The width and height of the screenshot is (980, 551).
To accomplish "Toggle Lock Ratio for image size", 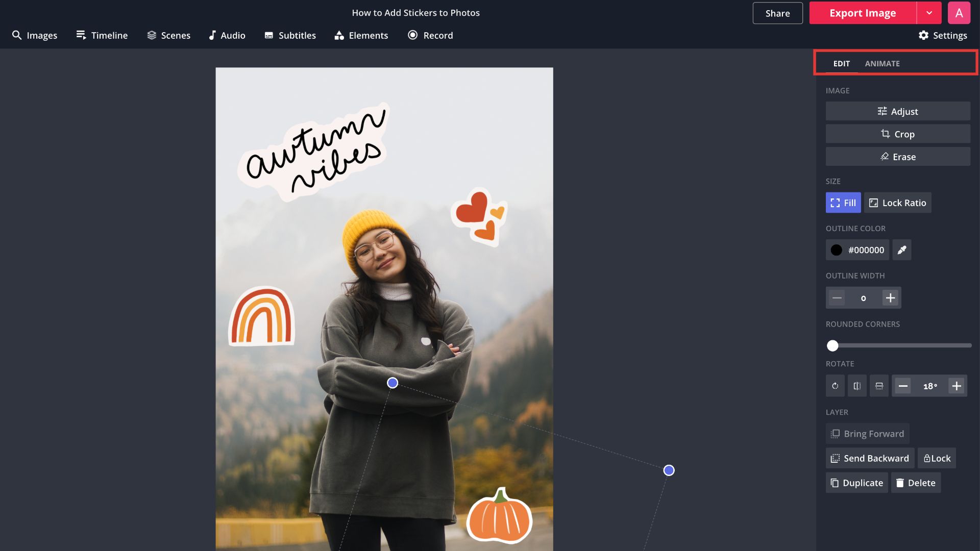I will [898, 203].
